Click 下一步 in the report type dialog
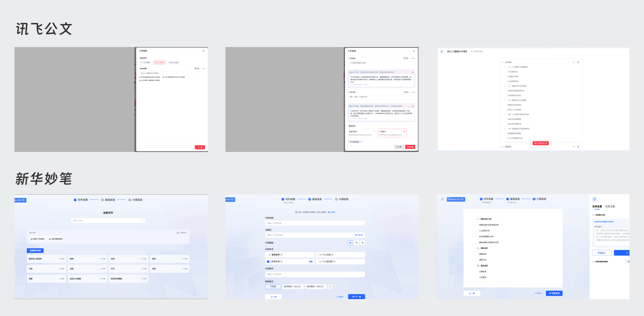644x316 pixels. [200, 147]
